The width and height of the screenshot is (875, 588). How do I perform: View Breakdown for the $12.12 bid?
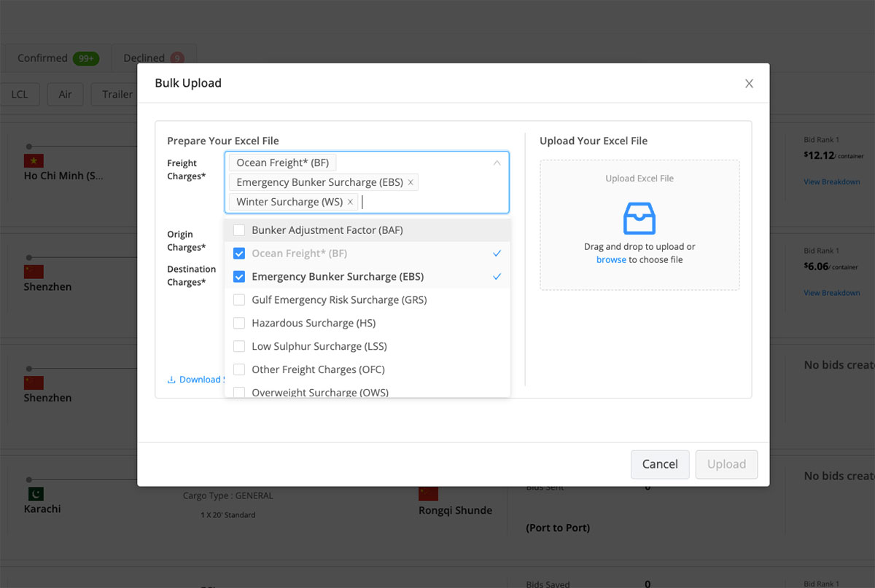tap(832, 182)
